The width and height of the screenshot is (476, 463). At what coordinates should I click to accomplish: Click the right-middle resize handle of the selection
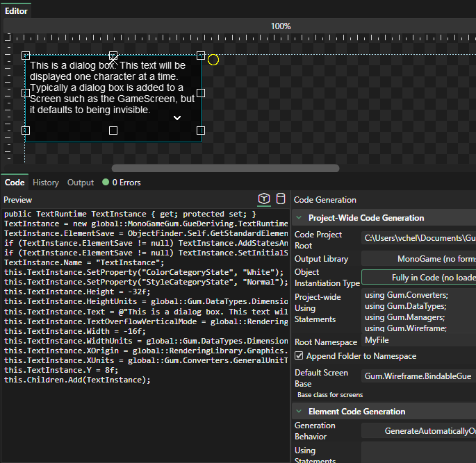201,93
